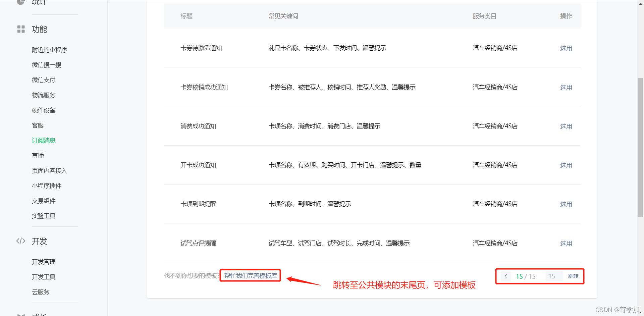Open 实验工具 menu item
The height and width of the screenshot is (316, 644).
click(x=44, y=216)
